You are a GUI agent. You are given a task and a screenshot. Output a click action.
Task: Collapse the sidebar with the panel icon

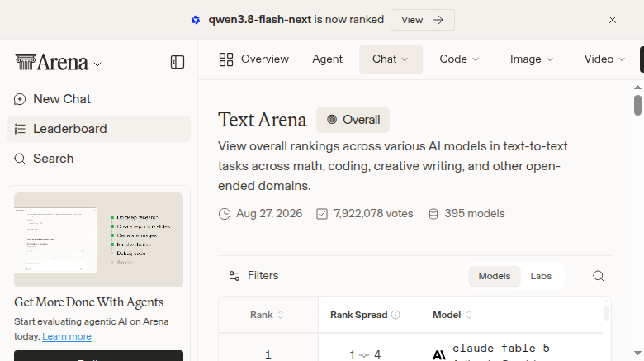(178, 62)
